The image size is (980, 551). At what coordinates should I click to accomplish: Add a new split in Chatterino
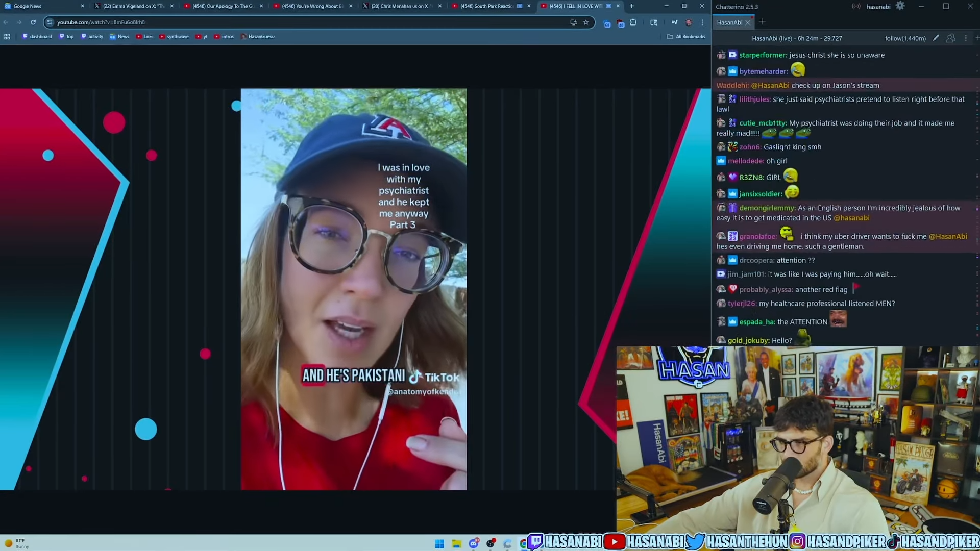coord(977,38)
